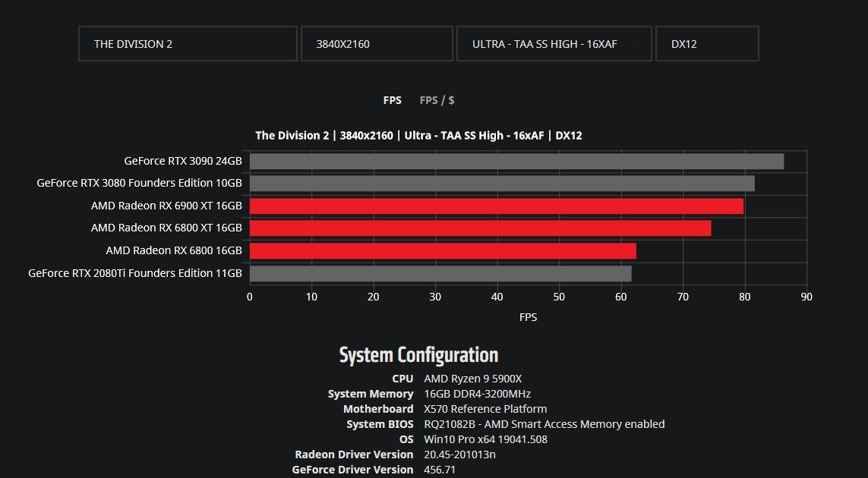This screenshot has height=478, width=868.
Task: Click the AMD Radeon RX 6800 XT label
Action: 166,228
